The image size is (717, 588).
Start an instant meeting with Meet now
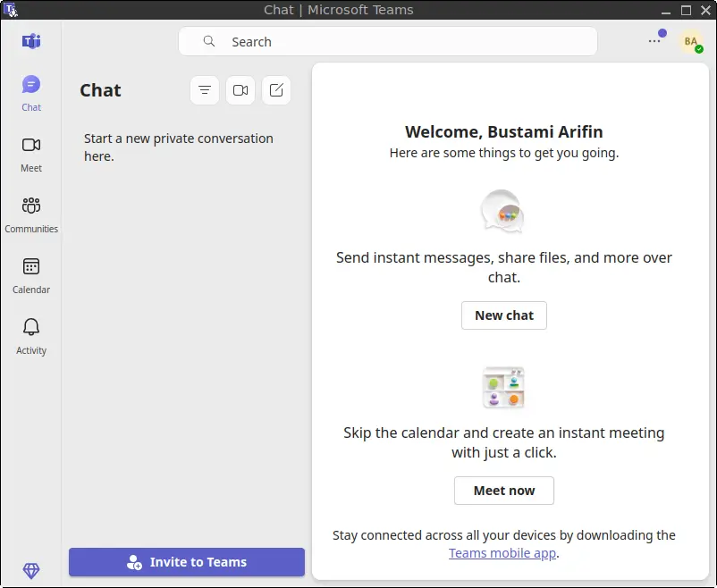pyautogui.click(x=504, y=491)
